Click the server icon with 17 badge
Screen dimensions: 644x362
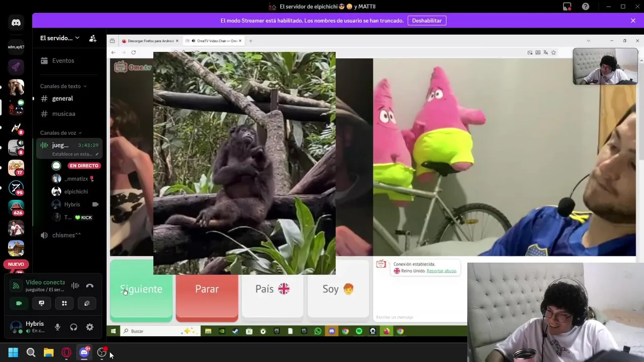(16, 167)
